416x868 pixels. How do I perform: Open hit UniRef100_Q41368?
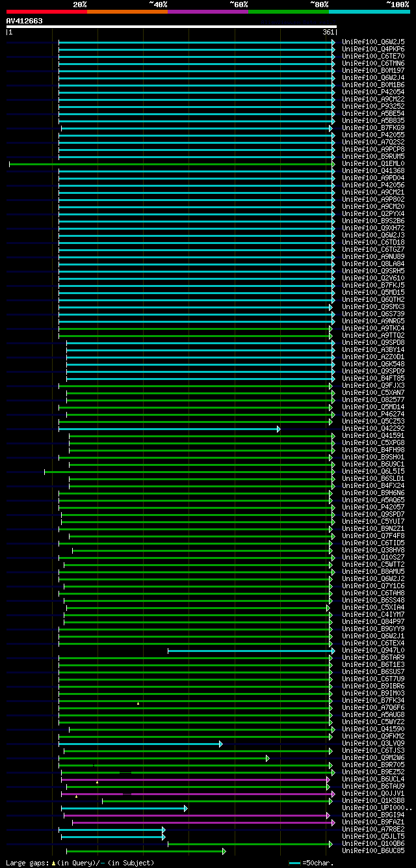coord(374,171)
